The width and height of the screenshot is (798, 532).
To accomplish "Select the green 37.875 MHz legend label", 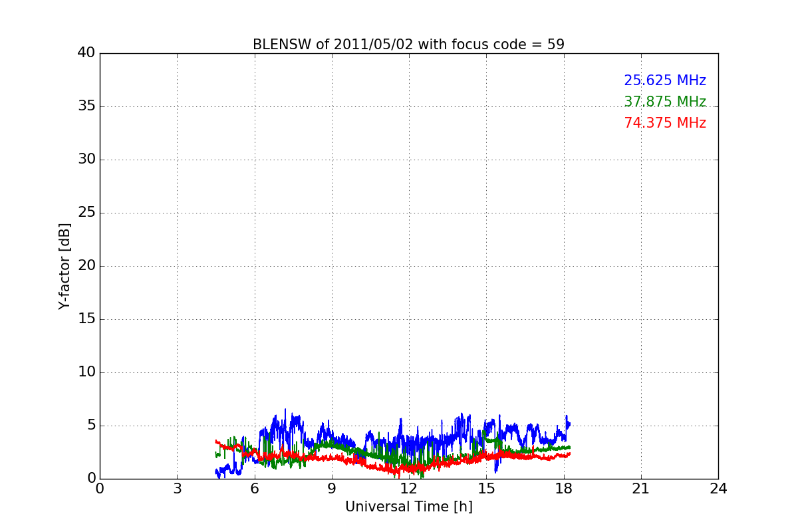I will coord(665,102).
